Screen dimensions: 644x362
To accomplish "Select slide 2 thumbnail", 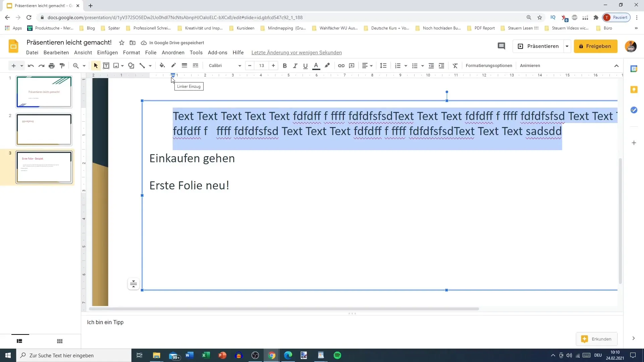I will (x=44, y=129).
